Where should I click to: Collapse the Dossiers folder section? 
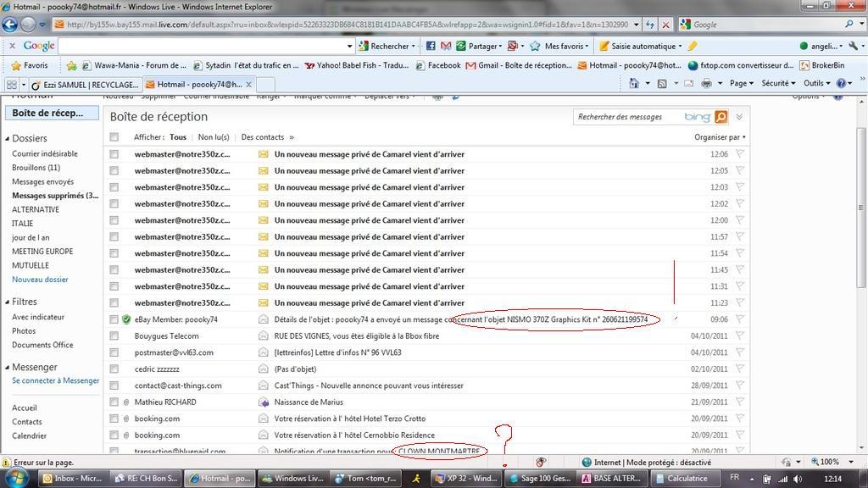[7, 138]
